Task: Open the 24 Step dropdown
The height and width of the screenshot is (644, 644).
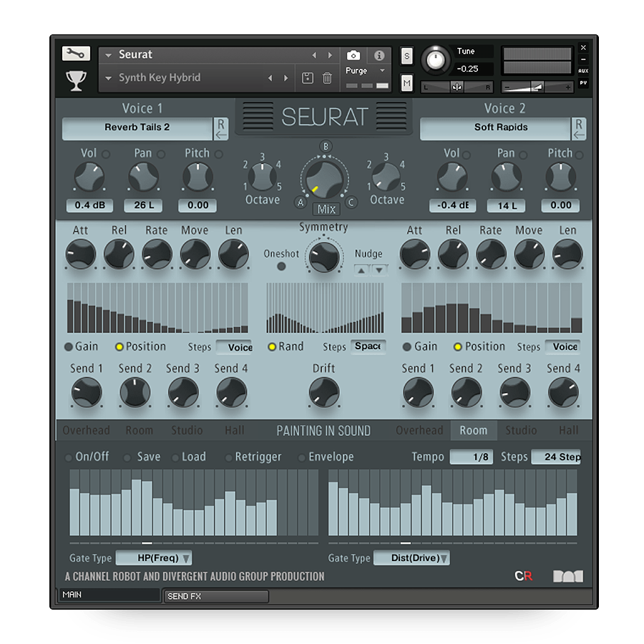Action: 556,457
